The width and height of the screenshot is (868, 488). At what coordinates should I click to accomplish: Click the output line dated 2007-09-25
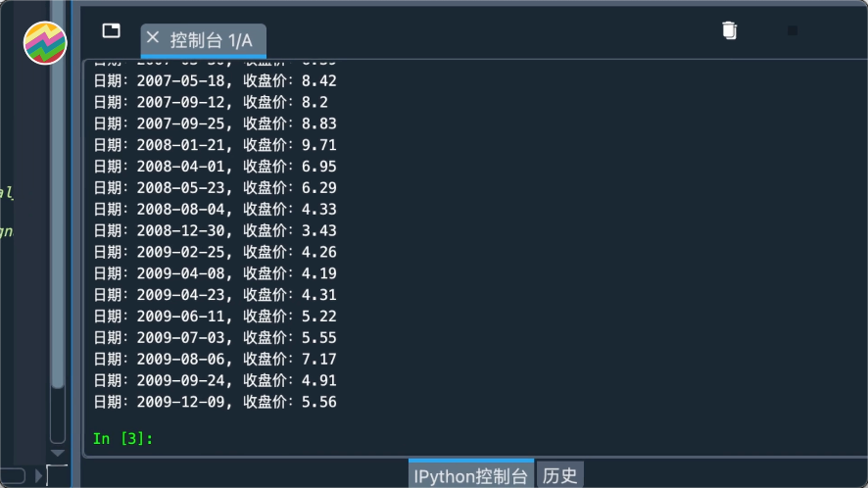[215, 123]
